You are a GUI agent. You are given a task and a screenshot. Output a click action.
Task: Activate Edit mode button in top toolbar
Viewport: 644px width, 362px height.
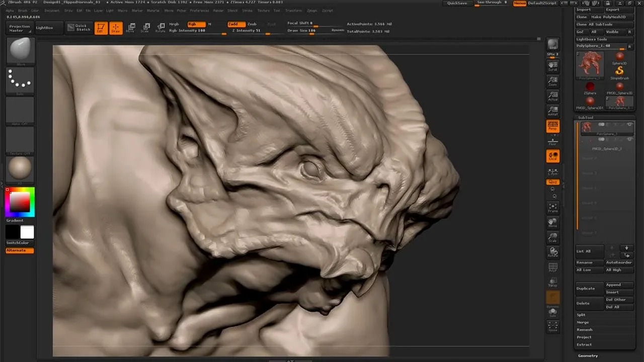pos(101,28)
